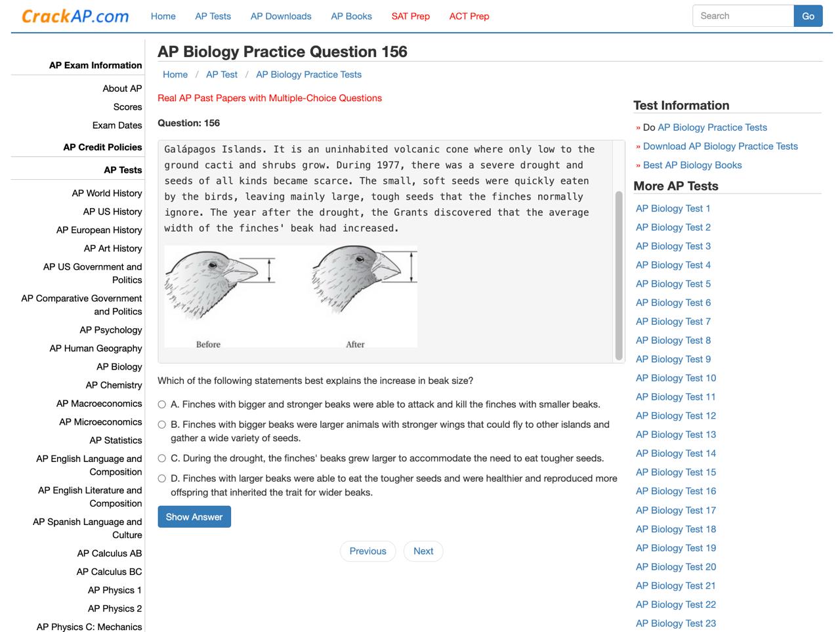The width and height of the screenshot is (840, 632).
Task: Open AP English Language and Composition
Action: click(89, 465)
